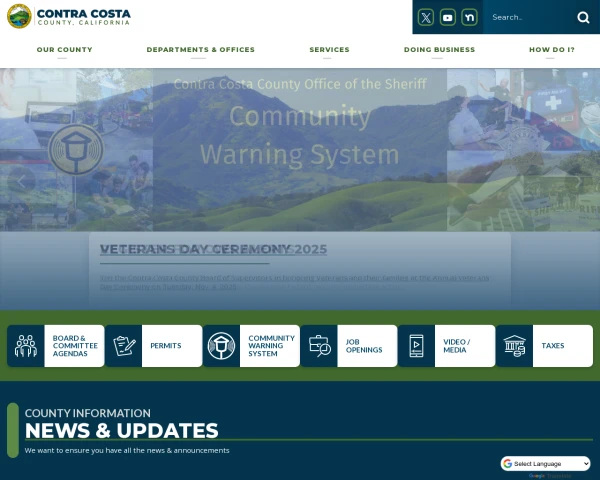The height and width of the screenshot is (480, 600).
Task: Open the YouTube social icon
Action: 447,17
